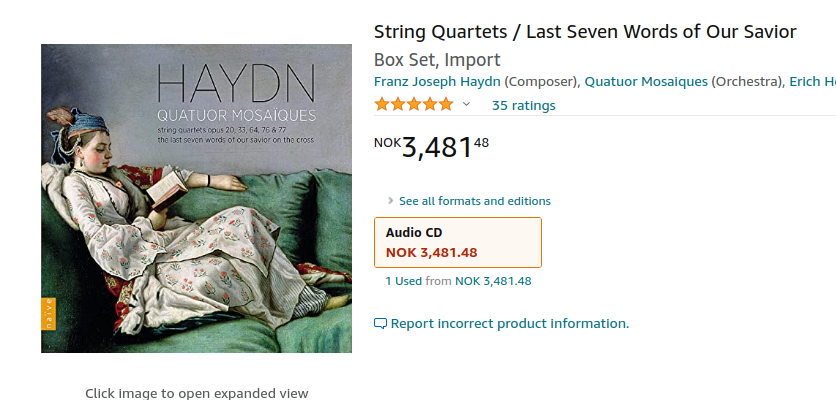Open See all formats and editions

pyautogui.click(x=474, y=201)
